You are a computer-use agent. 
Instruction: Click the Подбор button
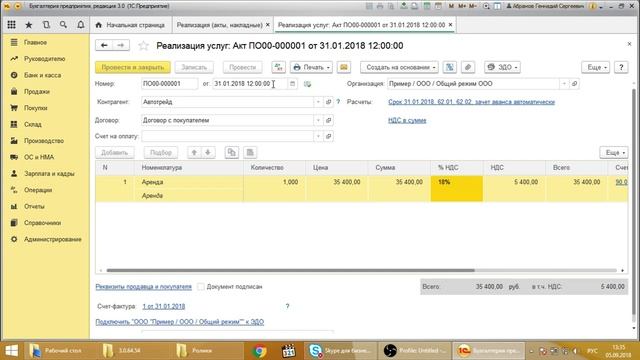pyautogui.click(x=161, y=153)
